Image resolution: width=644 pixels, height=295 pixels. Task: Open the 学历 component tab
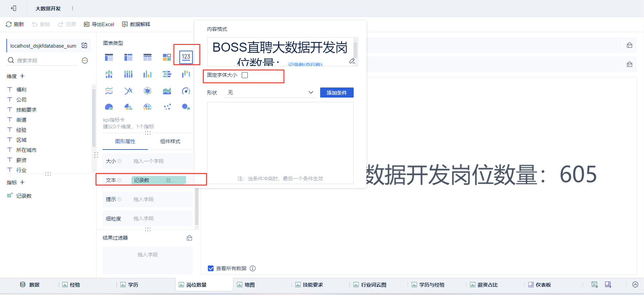[129, 285]
